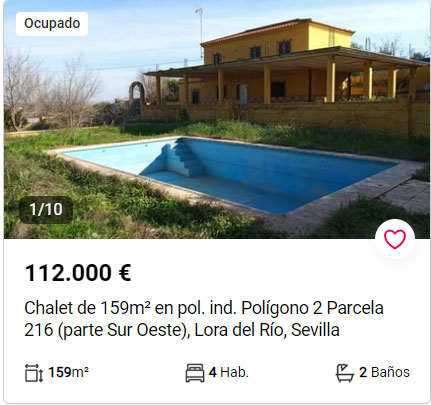Click the bathtub icon for bathrooms
This screenshot has height=405, width=431.
click(344, 373)
